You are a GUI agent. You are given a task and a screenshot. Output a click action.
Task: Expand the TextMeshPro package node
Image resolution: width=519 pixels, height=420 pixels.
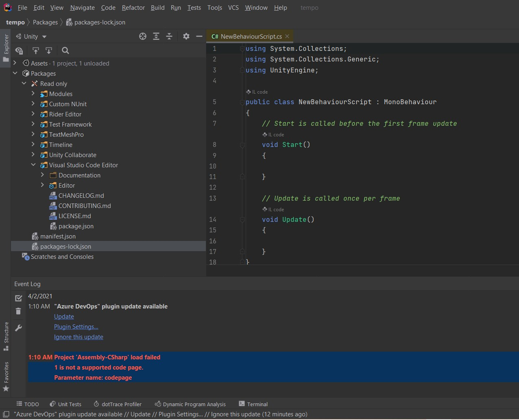coord(33,135)
